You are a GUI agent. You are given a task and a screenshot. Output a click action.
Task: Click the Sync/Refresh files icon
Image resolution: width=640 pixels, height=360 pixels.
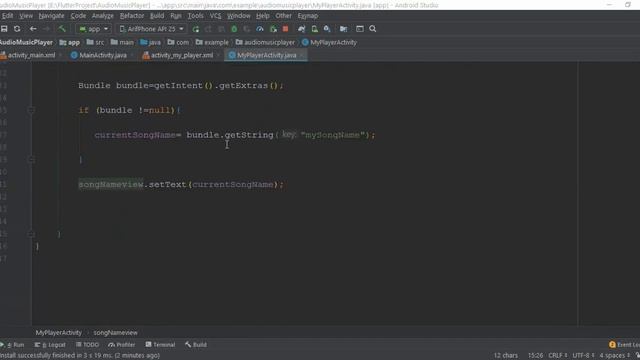click(x=17, y=29)
